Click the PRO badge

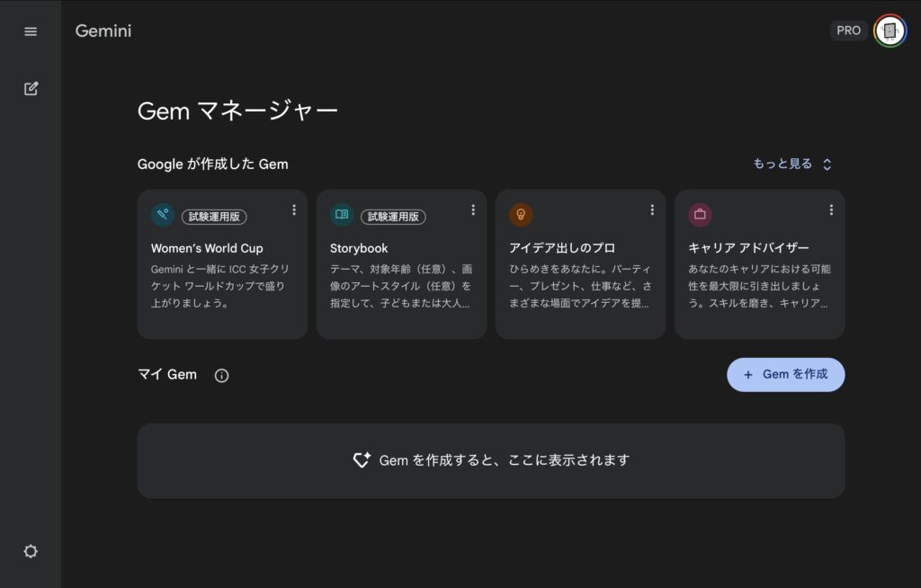click(x=848, y=31)
